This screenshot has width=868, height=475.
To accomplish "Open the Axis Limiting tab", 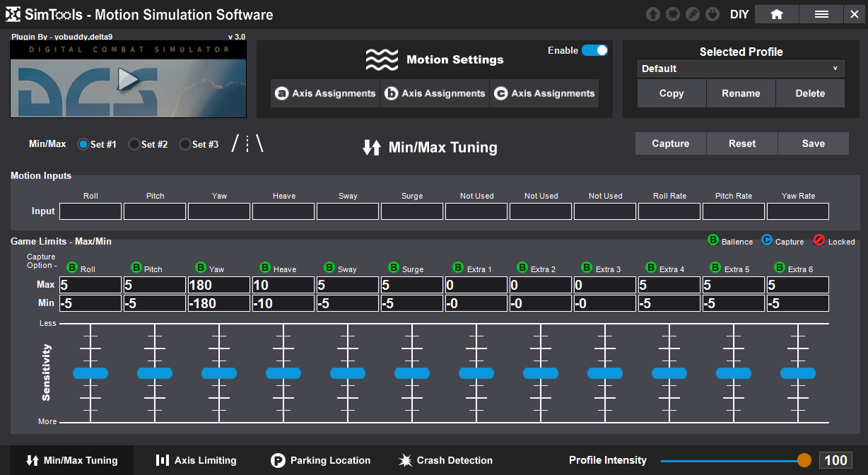I will [197, 460].
